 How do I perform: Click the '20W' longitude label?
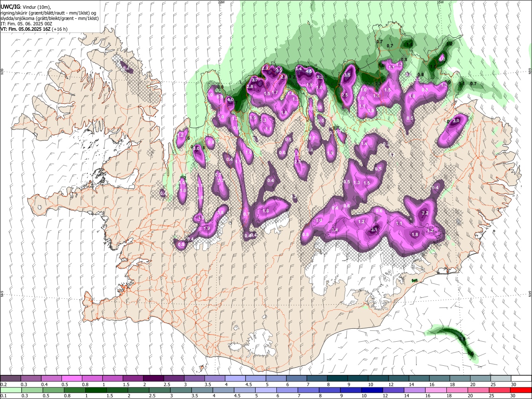tap(221, 2)
